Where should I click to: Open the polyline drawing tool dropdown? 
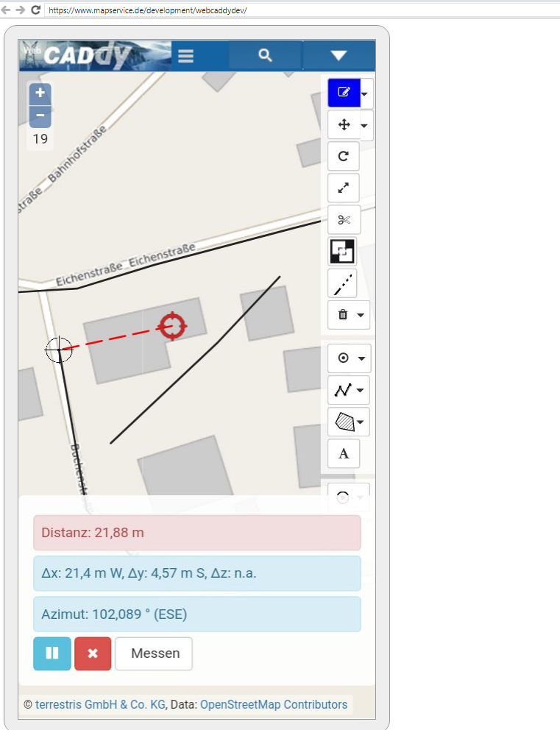[361, 390]
